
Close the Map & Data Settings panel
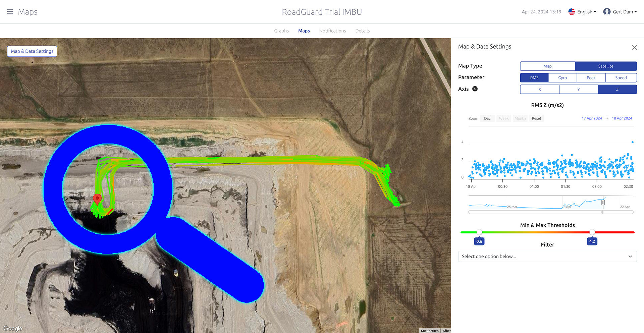[634, 48]
